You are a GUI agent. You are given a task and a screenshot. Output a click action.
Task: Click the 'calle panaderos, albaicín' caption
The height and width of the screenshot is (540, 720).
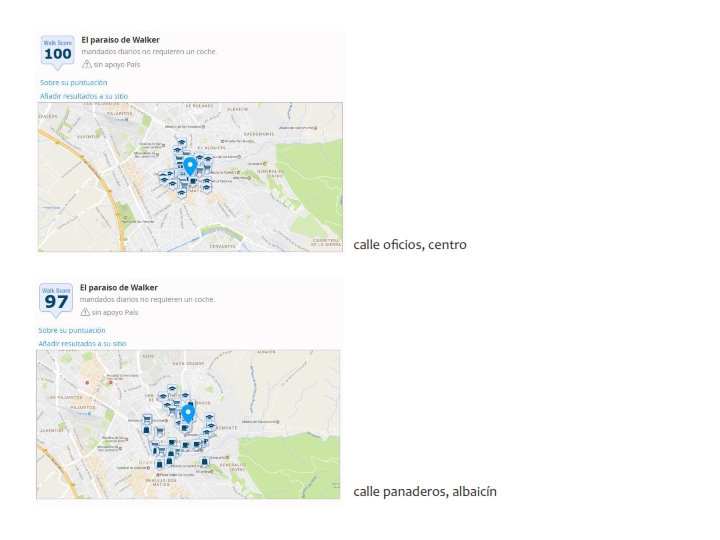click(x=425, y=492)
